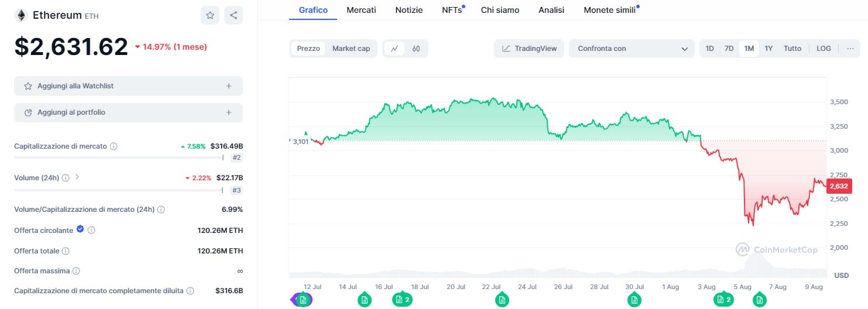The image size is (868, 309).
Task: Toggle chart to Market cap view
Action: click(351, 49)
